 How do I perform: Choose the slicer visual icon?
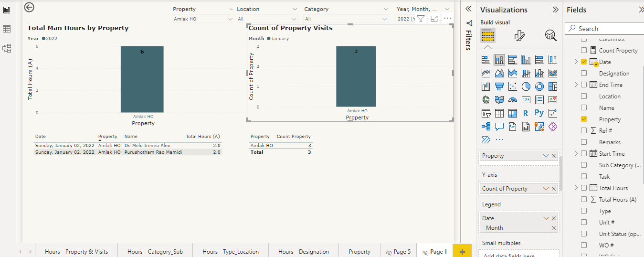click(x=486, y=113)
